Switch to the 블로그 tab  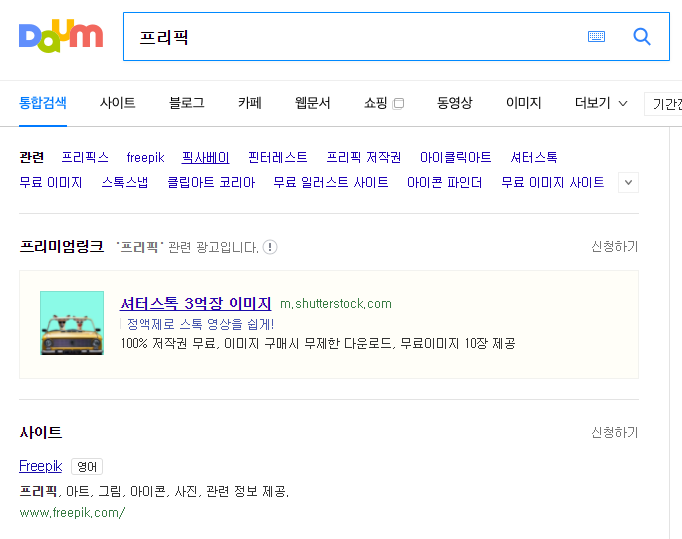point(187,103)
